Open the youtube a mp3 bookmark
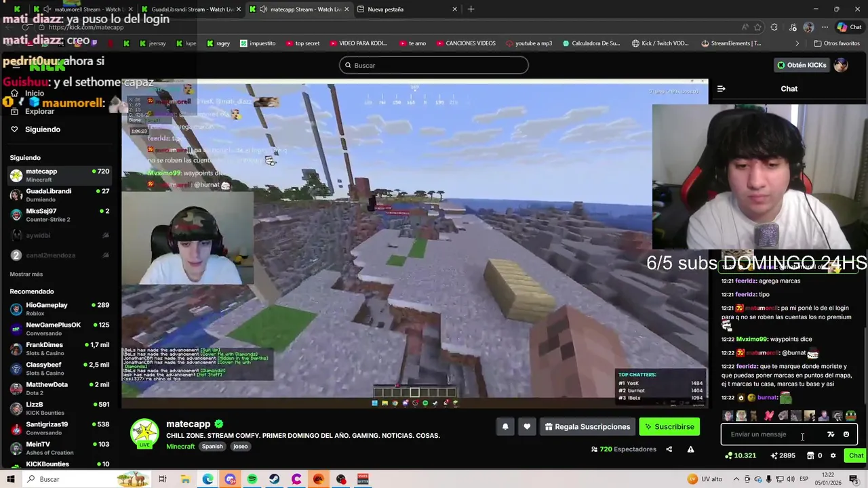 tap(528, 43)
